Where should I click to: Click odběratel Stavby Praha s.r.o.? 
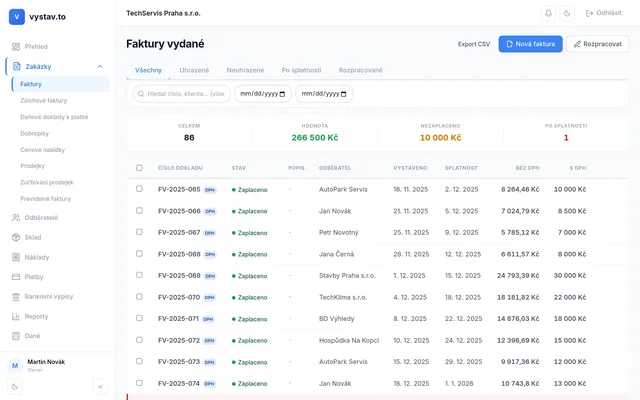[347, 276]
